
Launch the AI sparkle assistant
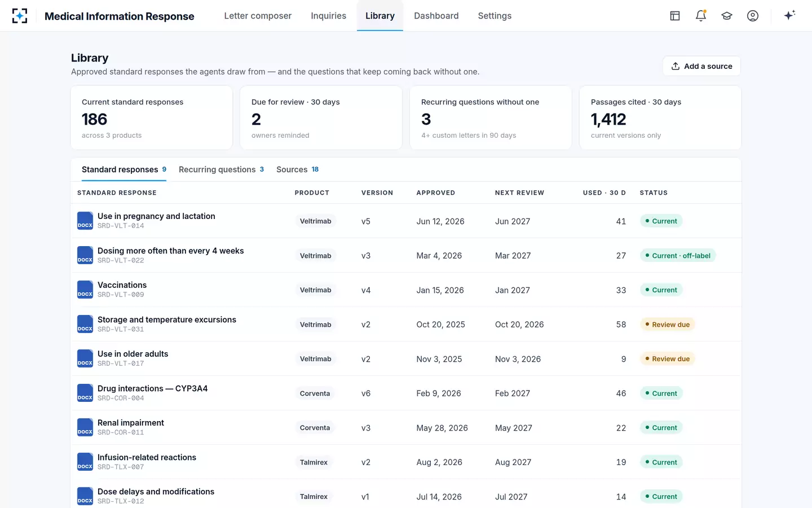pos(789,15)
